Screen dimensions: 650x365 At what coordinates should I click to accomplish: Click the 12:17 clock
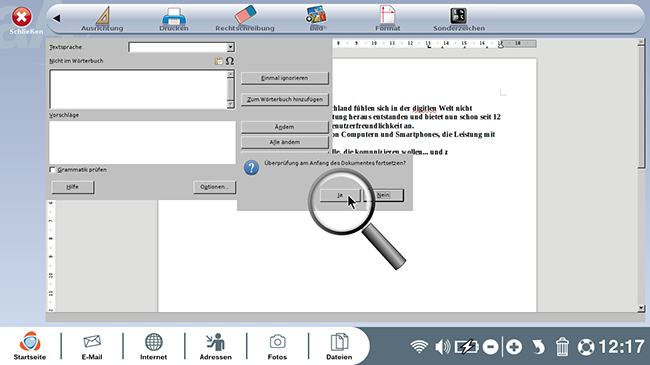pos(621,347)
